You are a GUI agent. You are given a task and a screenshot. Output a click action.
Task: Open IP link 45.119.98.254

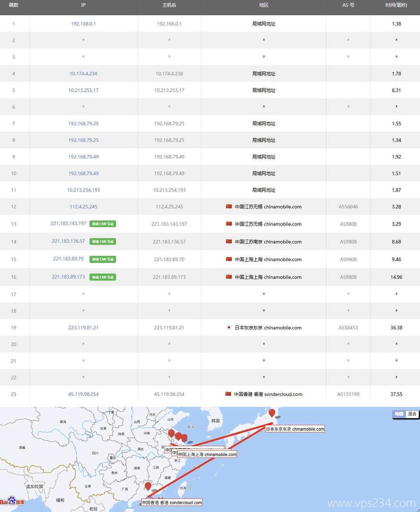pyautogui.click(x=83, y=394)
